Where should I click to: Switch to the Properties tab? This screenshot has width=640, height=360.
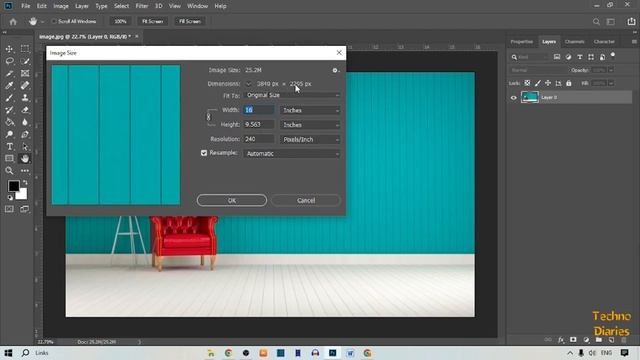(x=522, y=42)
